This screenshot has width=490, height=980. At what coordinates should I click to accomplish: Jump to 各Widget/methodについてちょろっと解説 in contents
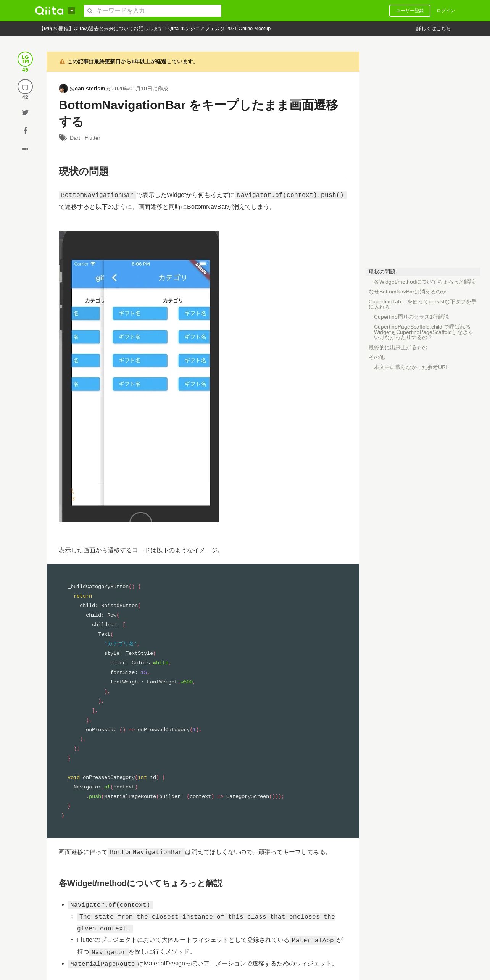(x=424, y=282)
